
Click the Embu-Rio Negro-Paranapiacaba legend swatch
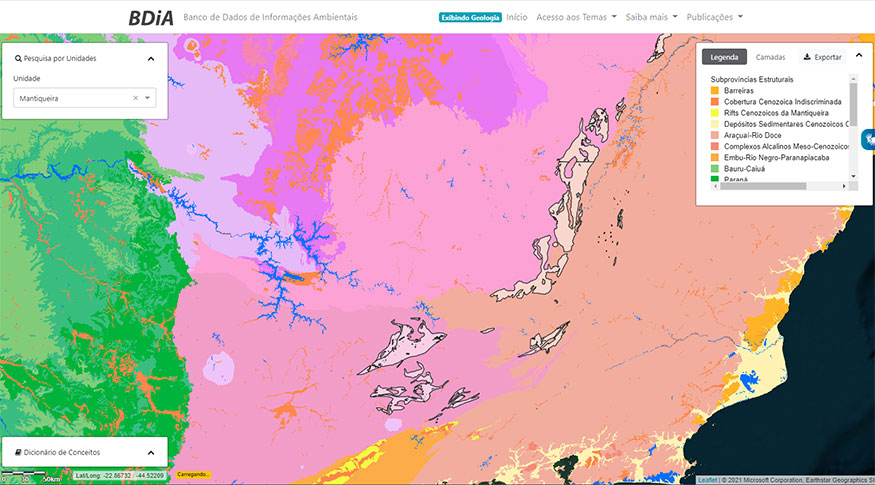click(x=714, y=157)
